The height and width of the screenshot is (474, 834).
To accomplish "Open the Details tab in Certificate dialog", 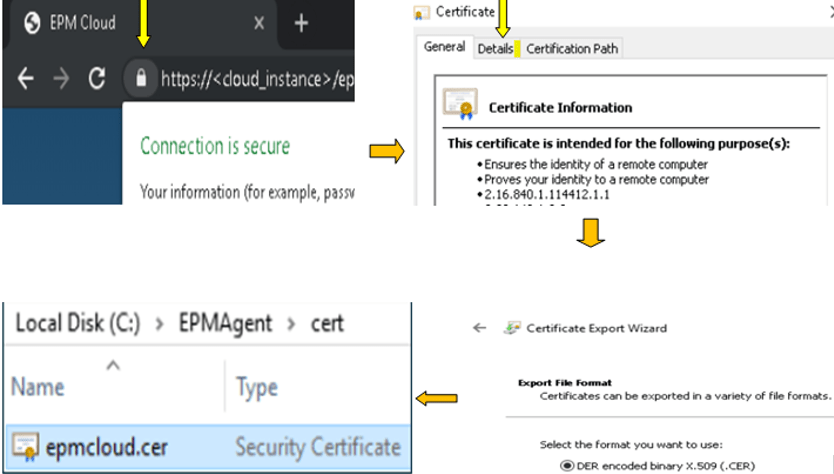I will pyautogui.click(x=495, y=48).
